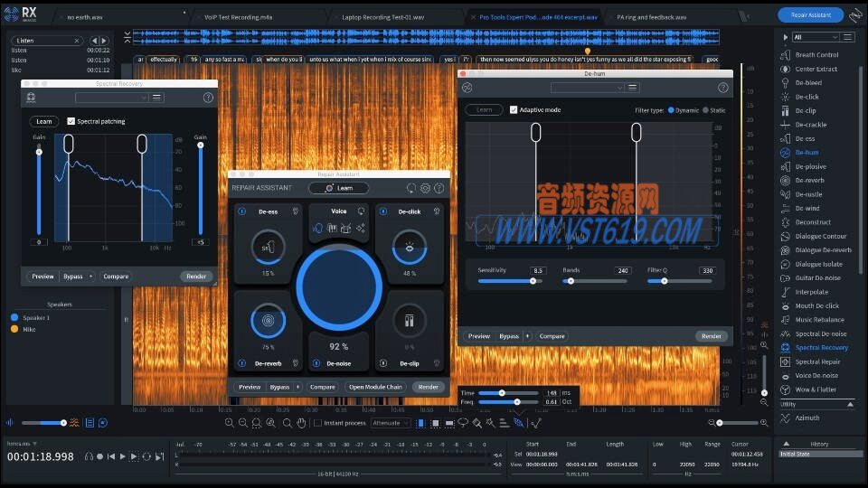
Task: Open the Dialogue Isolate module
Action: pyautogui.click(x=819, y=264)
